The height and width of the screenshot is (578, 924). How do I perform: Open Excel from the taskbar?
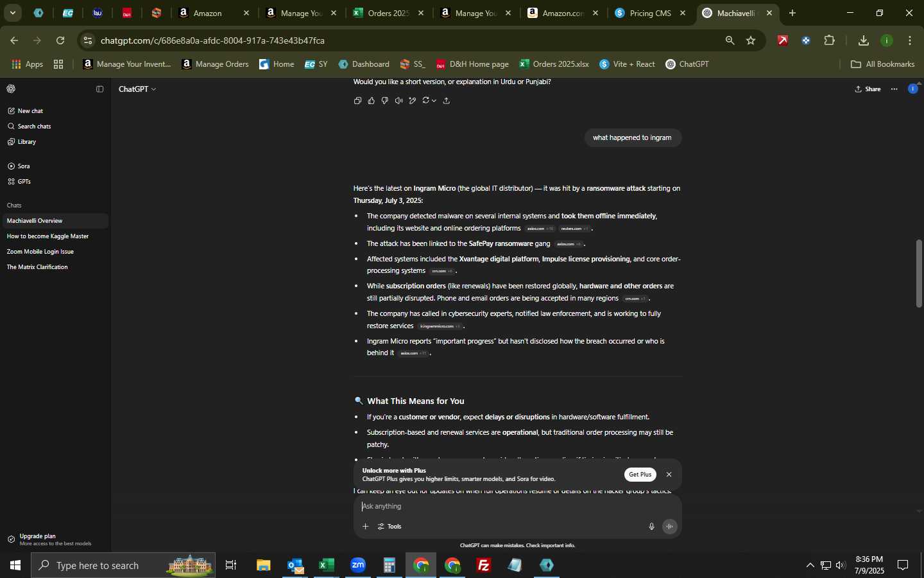tap(327, 565)
